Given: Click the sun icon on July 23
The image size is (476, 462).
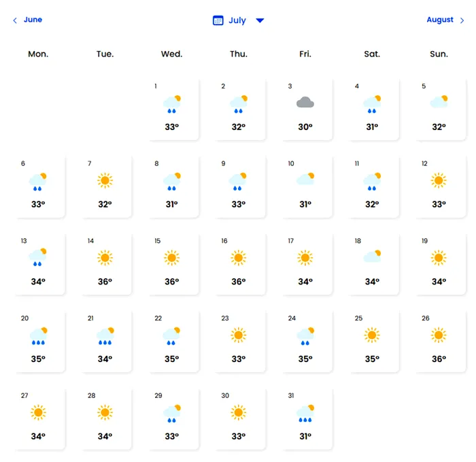Looking at the screenshot, I should [238, 335].
